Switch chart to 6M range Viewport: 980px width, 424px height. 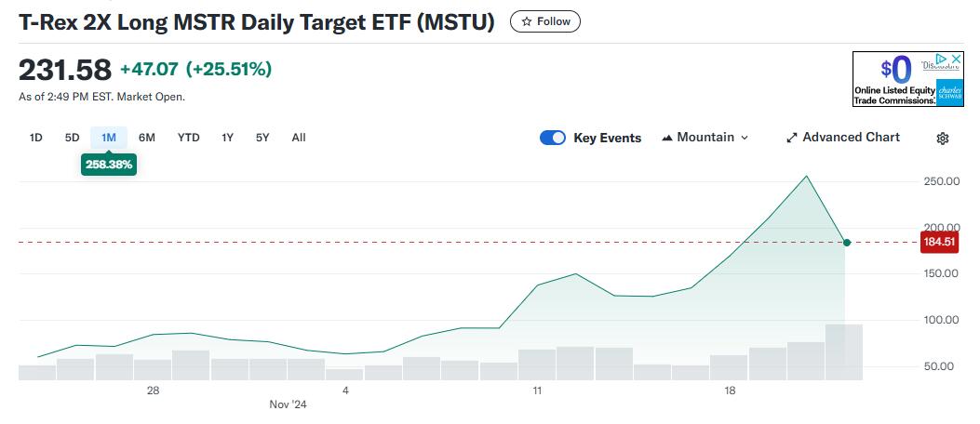(x=147, y=138)
